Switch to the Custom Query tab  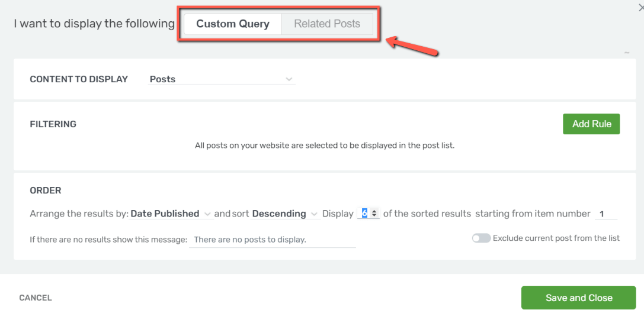[x=233, y=24]
